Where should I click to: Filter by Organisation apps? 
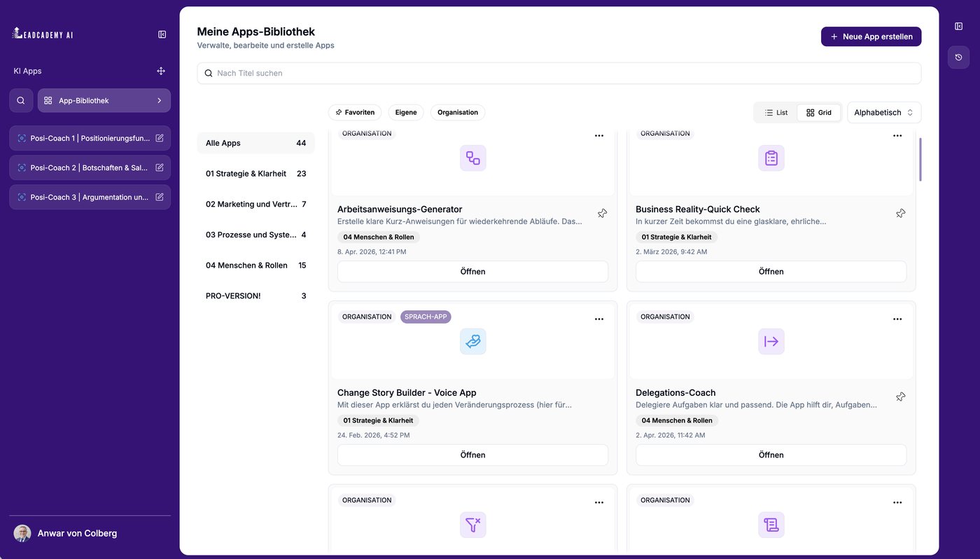[x=458, y=112]
